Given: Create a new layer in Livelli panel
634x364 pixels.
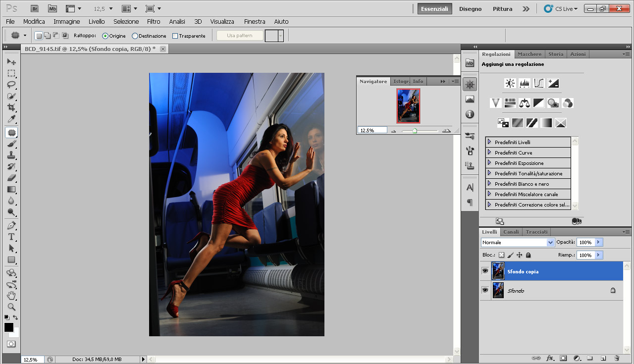Looking at the screenshot, I should pos(603,358).
